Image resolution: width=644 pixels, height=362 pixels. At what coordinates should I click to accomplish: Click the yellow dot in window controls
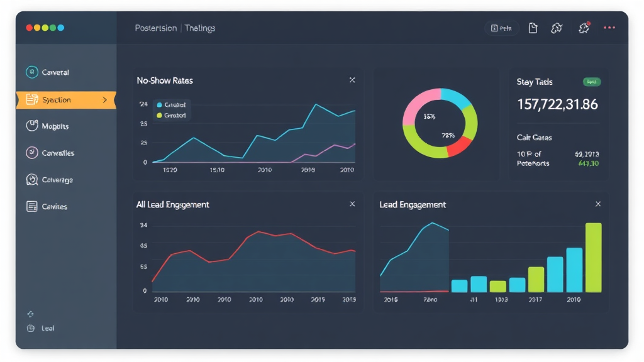[x=37, y=28]
